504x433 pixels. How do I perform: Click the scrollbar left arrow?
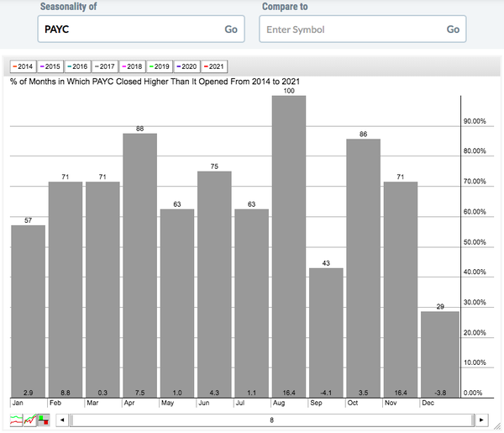[x=60, y=420]
